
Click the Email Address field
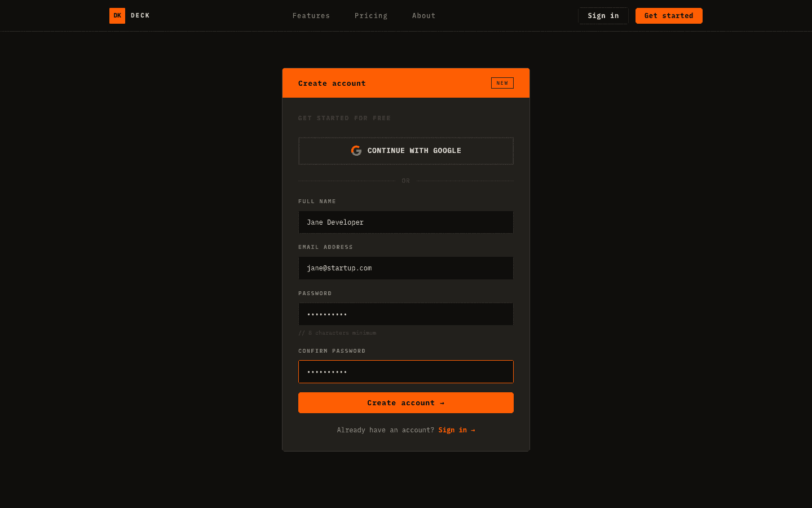tap(405, 268)
